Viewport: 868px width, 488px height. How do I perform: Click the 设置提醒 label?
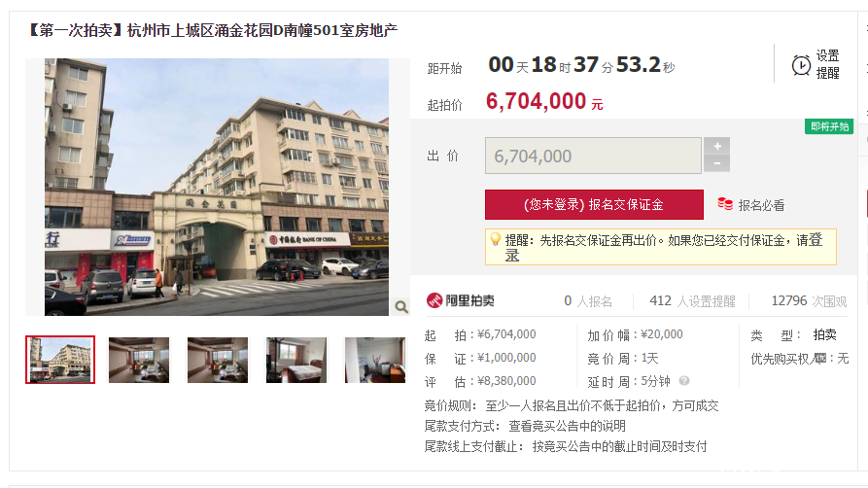pos(827,64)
